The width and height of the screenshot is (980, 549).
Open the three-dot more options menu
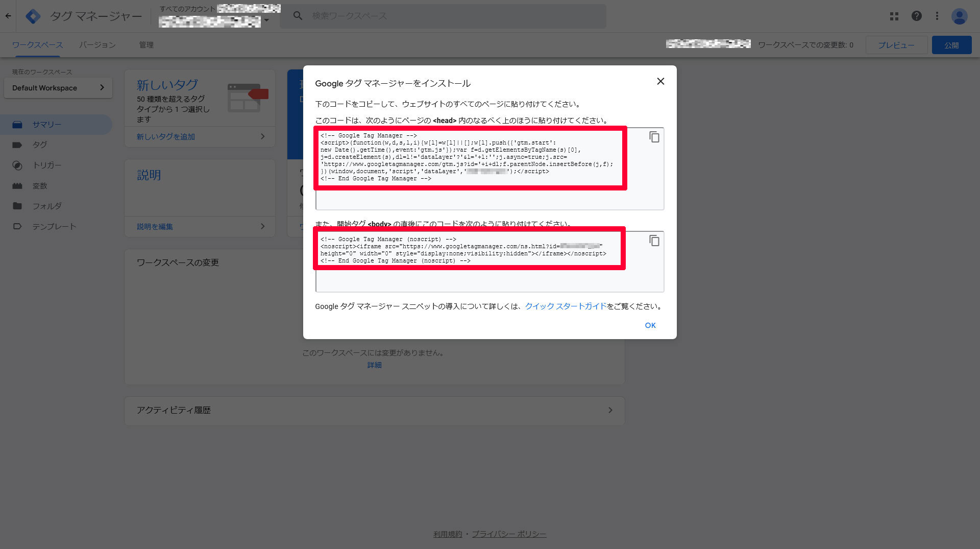937,16
